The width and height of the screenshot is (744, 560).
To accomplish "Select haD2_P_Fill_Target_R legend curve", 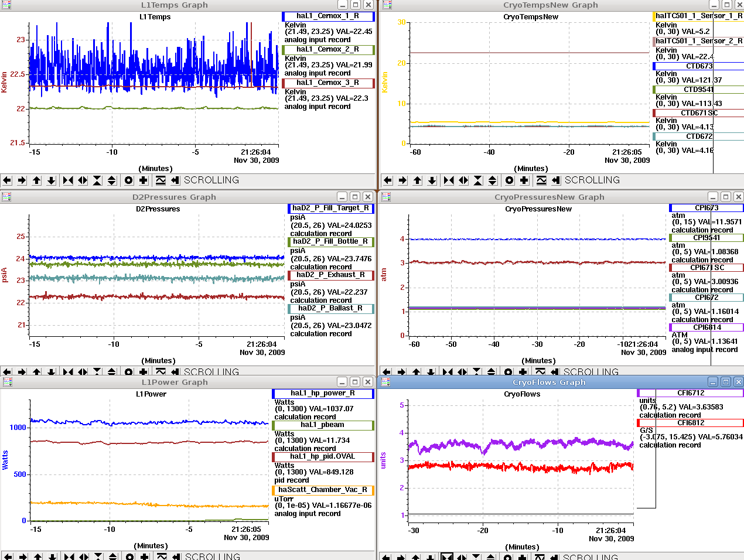I will [331, 209].
